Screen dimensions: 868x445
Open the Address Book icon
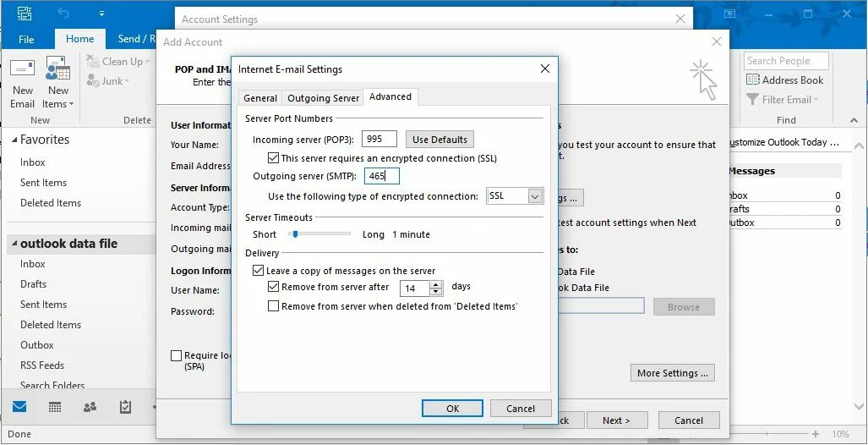click(752, 80)
